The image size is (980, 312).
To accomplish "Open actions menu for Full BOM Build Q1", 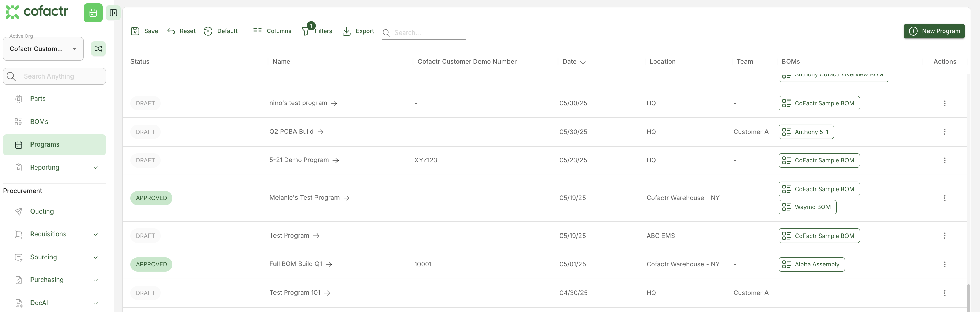I will [x=944, y=265].
